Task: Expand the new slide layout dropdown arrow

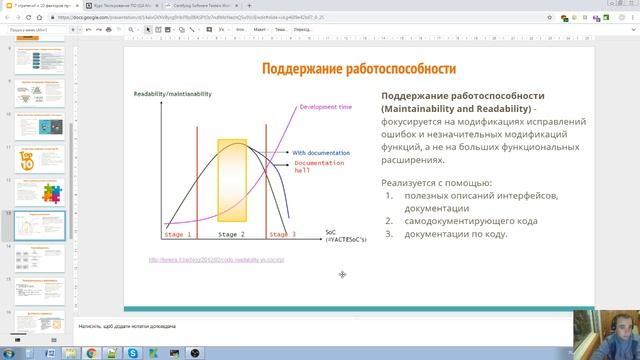Action: (80, 30)
